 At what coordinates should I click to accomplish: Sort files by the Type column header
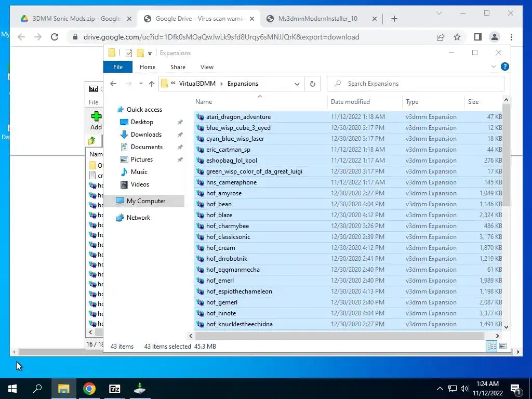pyautogui.click(x=412, y=101)
